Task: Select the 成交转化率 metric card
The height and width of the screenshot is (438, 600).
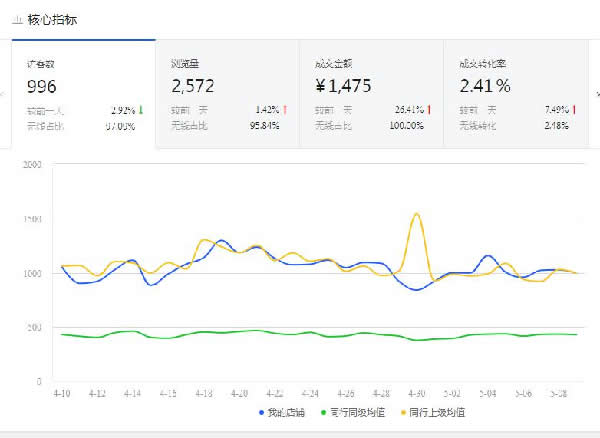Action: click(515, 93)
